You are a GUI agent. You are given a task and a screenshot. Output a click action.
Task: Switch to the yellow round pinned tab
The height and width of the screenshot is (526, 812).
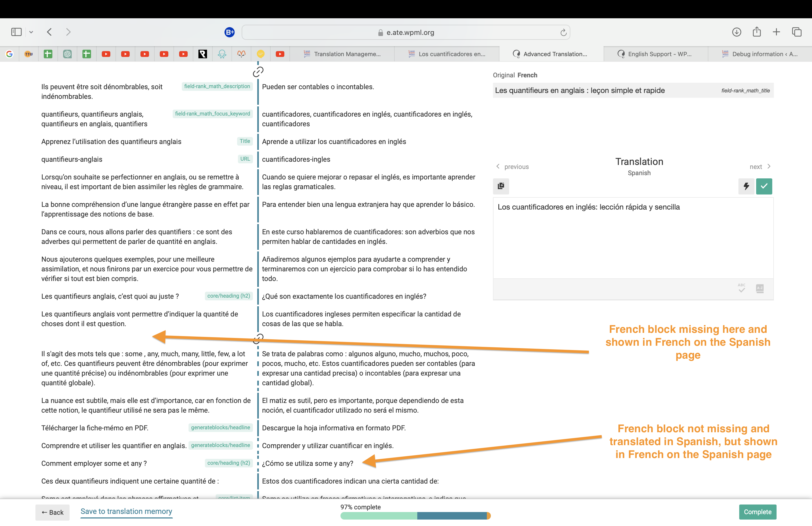[x=261, y=54]
